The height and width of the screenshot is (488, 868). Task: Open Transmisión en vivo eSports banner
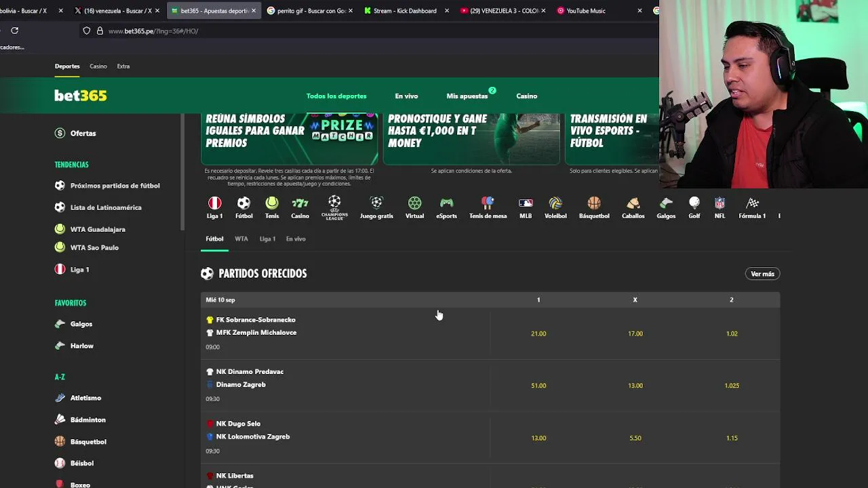pyautogui.click(x=612, y=139)
